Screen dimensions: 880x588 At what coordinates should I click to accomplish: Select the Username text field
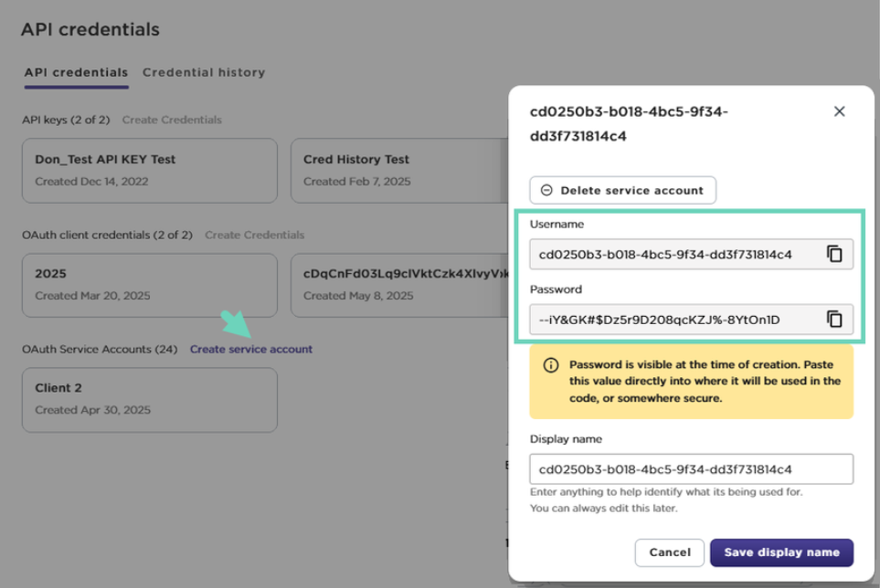click(676, 254)
